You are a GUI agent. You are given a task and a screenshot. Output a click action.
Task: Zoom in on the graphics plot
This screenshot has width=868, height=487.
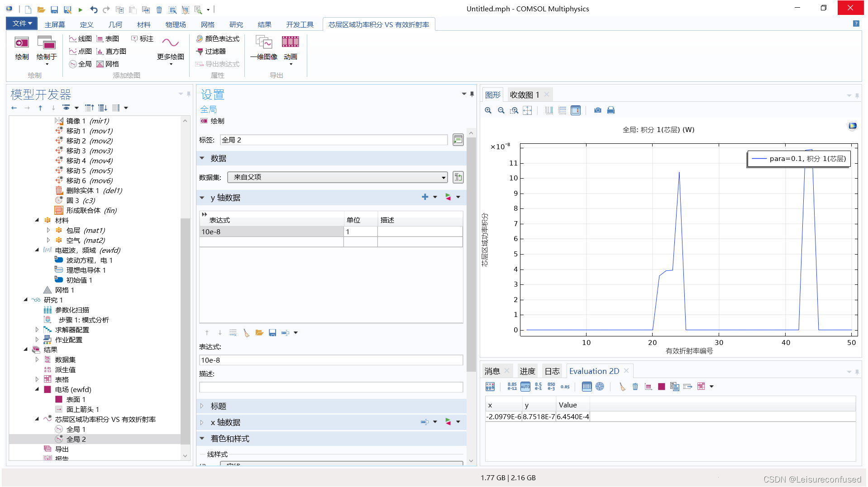[488, 110]
